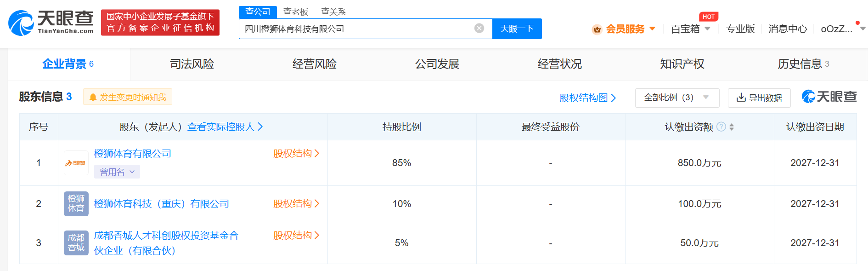This screenshot has height=271, width=868.
Task: Click the help icon next to 认缴出资额
Action: (721, 127)
